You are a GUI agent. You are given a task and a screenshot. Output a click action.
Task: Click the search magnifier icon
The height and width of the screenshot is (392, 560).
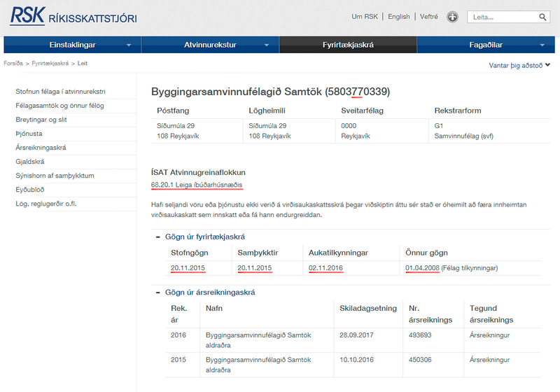click(x=543, y=17)
